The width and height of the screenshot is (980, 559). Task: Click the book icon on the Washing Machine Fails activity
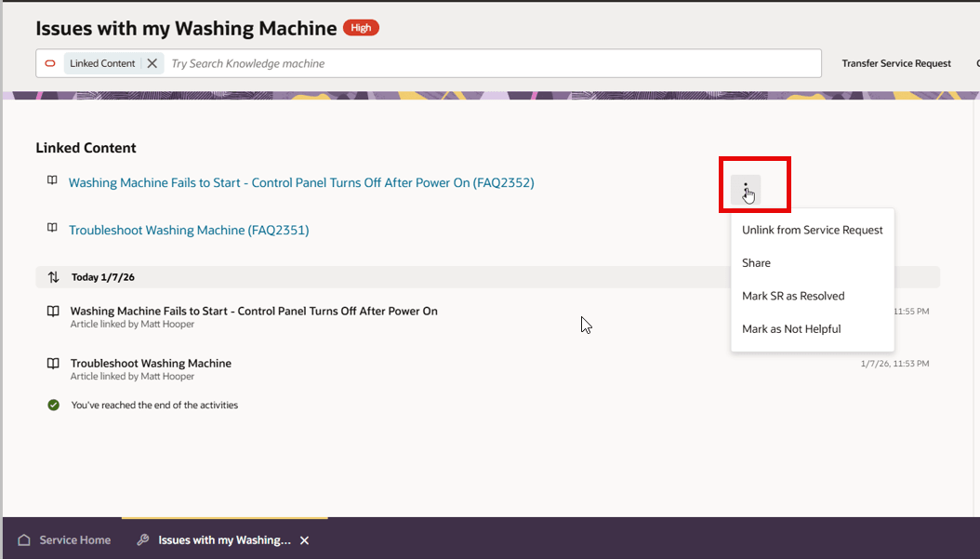click(x=52, y=311)
